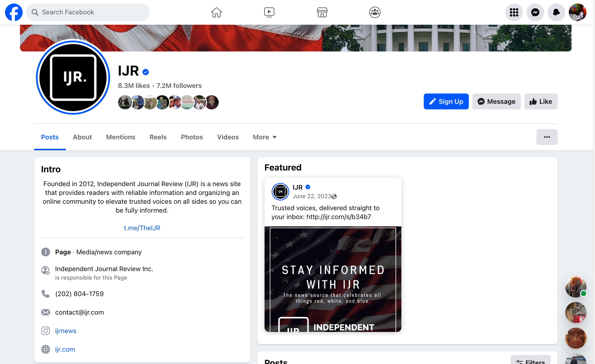This screenshot has height=364, width=595.
Task: Click the Facebook logo
Action: coord(14,12)
